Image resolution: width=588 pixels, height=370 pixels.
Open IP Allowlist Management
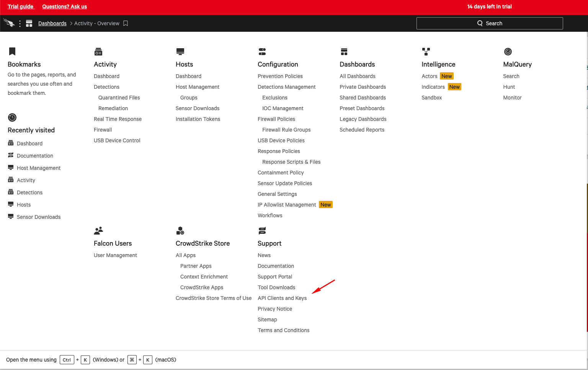(287, 205)
